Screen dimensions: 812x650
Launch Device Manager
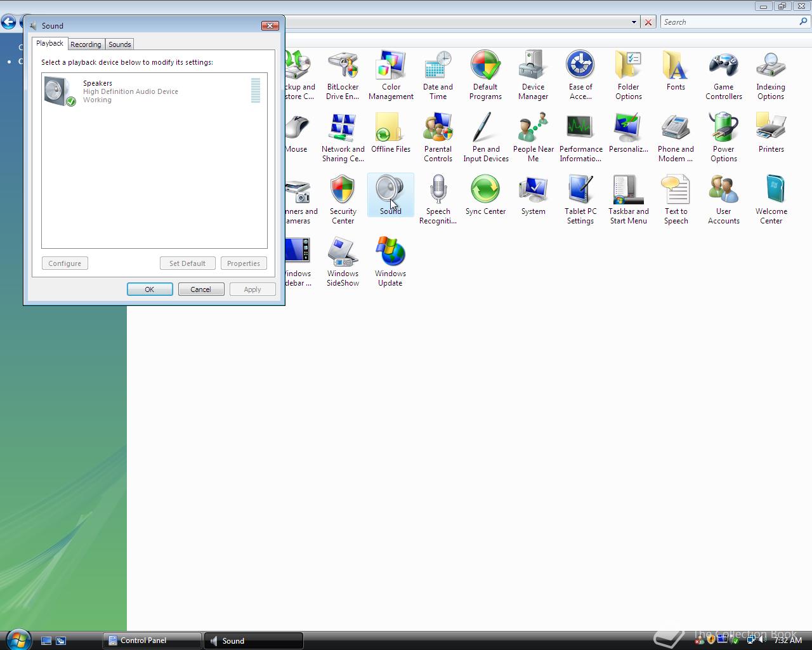pos(533,76)
